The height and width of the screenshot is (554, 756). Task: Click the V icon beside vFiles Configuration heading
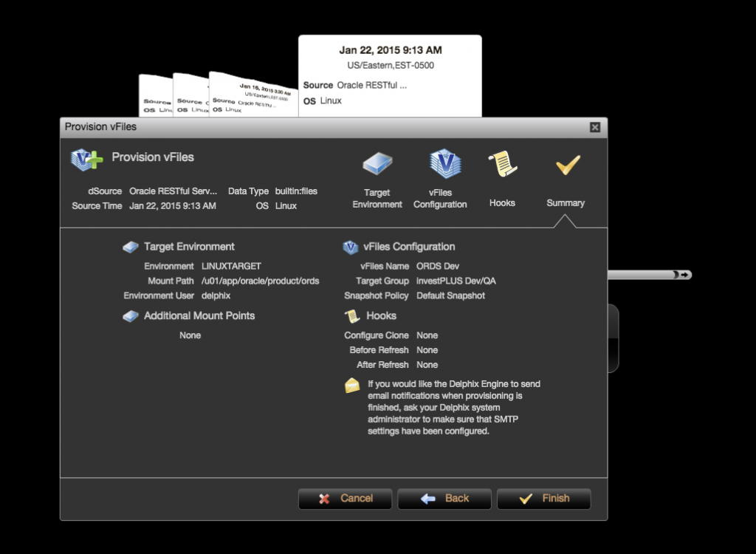(348, 247)
